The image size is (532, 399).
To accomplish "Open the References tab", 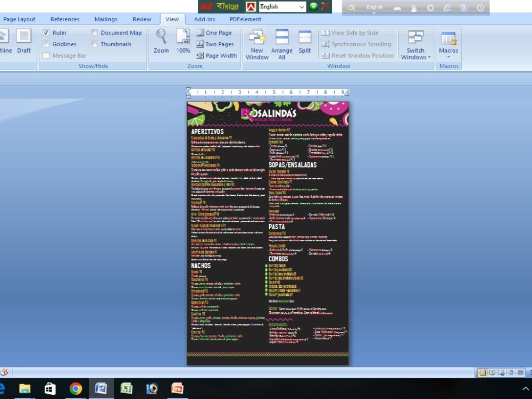I will (x=65, y=19).
